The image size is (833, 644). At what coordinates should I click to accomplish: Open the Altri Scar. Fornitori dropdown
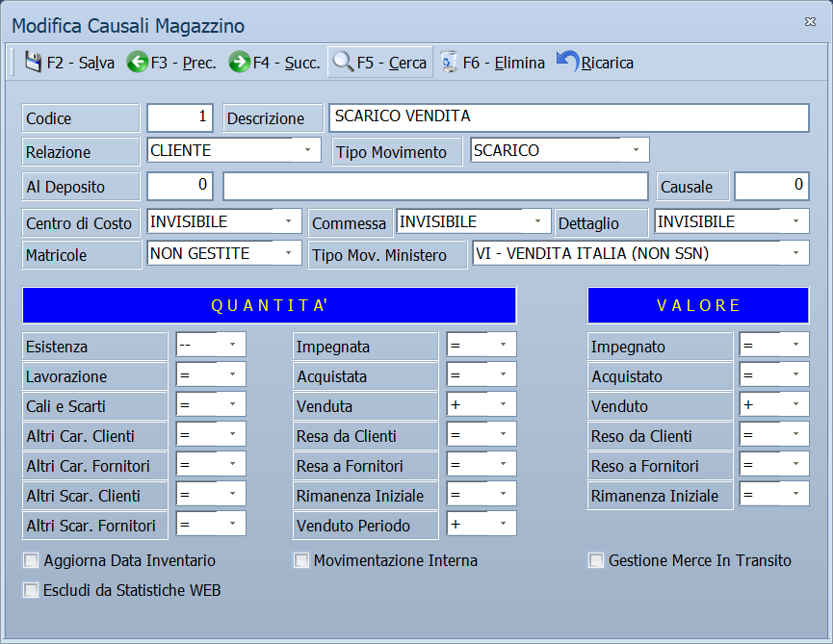[x=232, y=524]
